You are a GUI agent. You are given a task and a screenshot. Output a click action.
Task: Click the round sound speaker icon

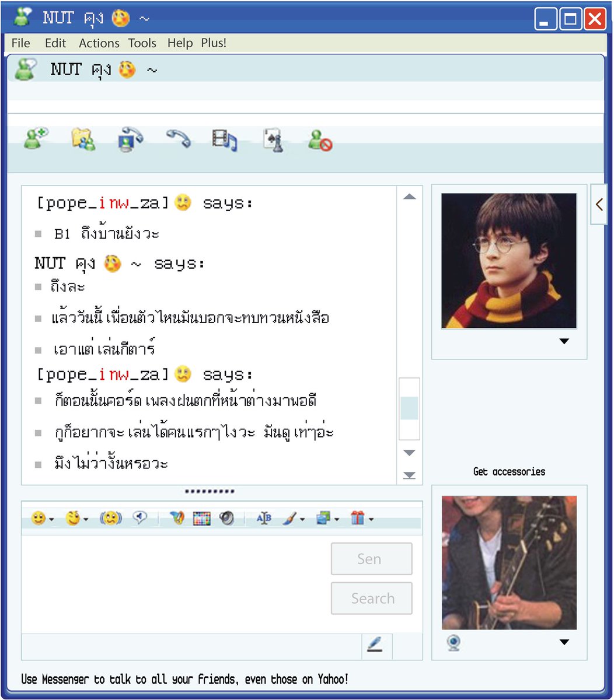(x=227, y=518)
